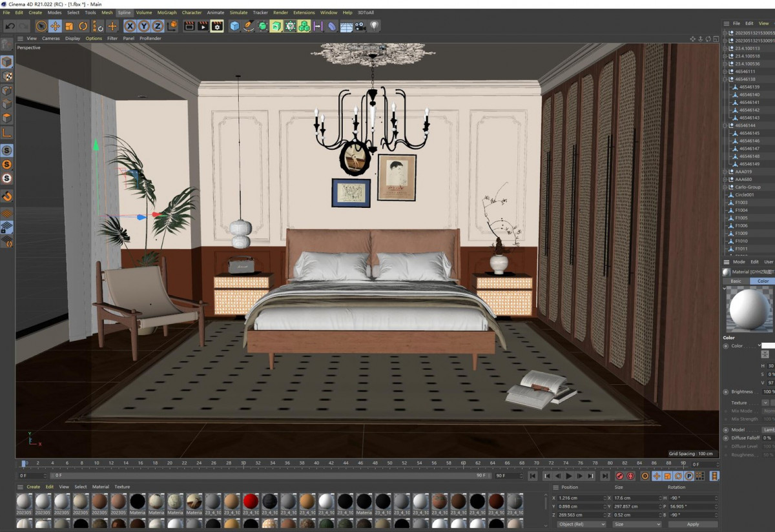Activate the Rotate tool
Image resolution: width=775 pixels, height=532 pixels.
coord(83,26)
